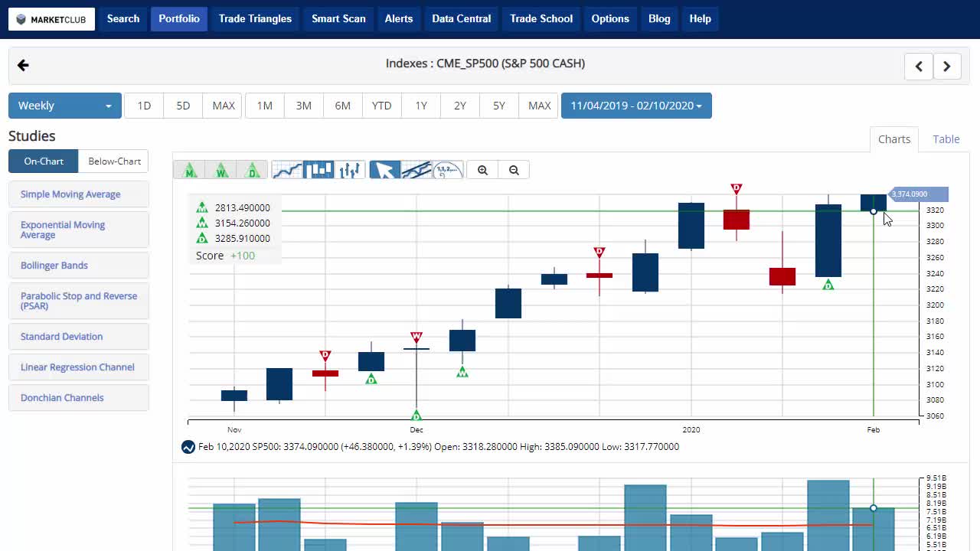Switch to the Charts tab
Viewport: 980px width, 551px height.
pyautogui.click(x=894, y=139)
